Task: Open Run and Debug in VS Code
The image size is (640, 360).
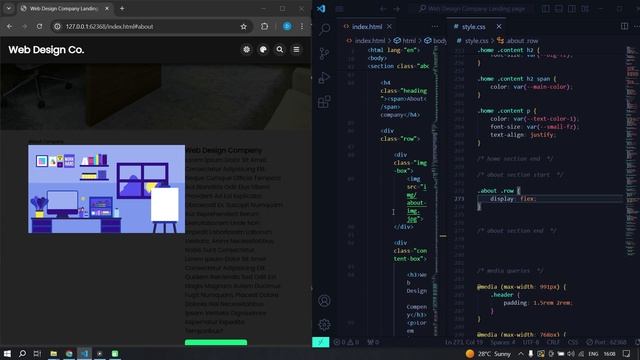Action: click(x=324, y=78)
